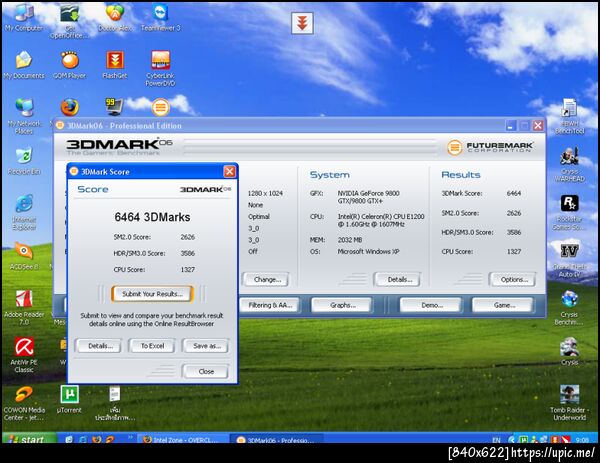Screen dimensions: 600x463
Task: Open the Windows start button
Action: [x=29, y=439]
